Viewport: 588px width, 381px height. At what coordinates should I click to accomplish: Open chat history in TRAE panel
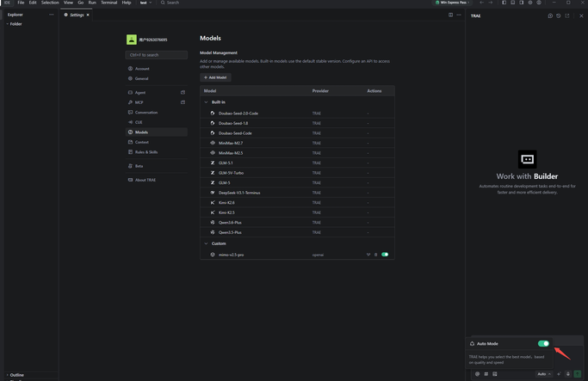559,15
